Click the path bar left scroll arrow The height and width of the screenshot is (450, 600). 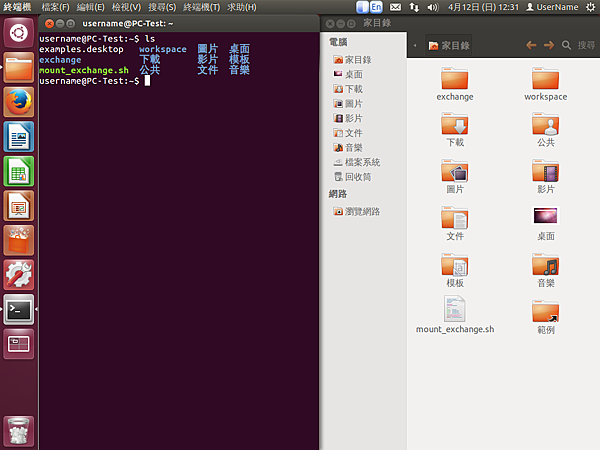[x=415, y=46]
